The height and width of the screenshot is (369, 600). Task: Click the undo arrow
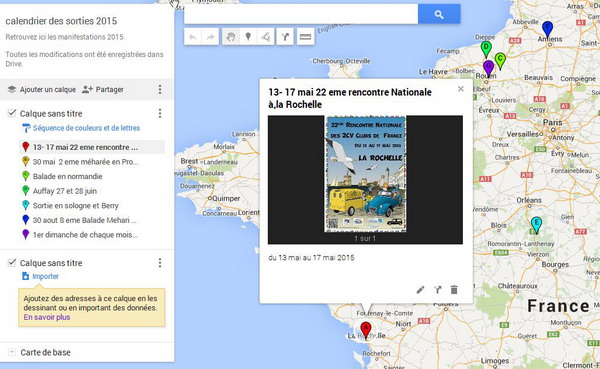193,37
